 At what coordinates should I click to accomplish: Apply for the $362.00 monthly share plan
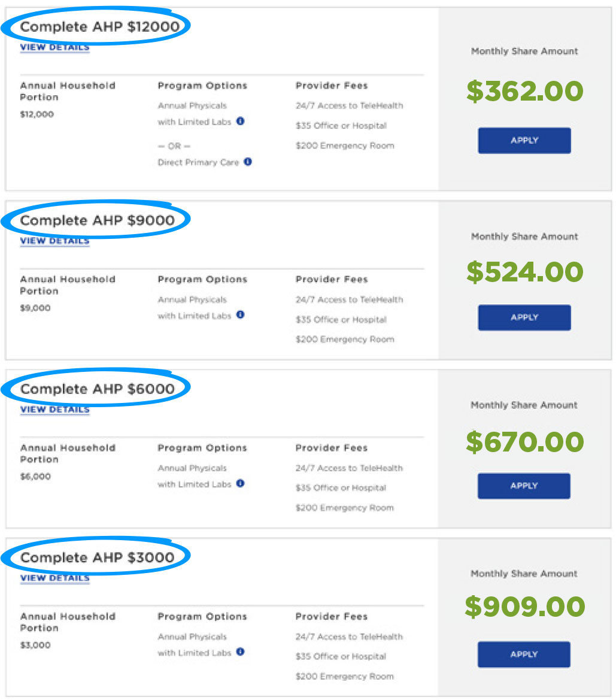point(524,141)
